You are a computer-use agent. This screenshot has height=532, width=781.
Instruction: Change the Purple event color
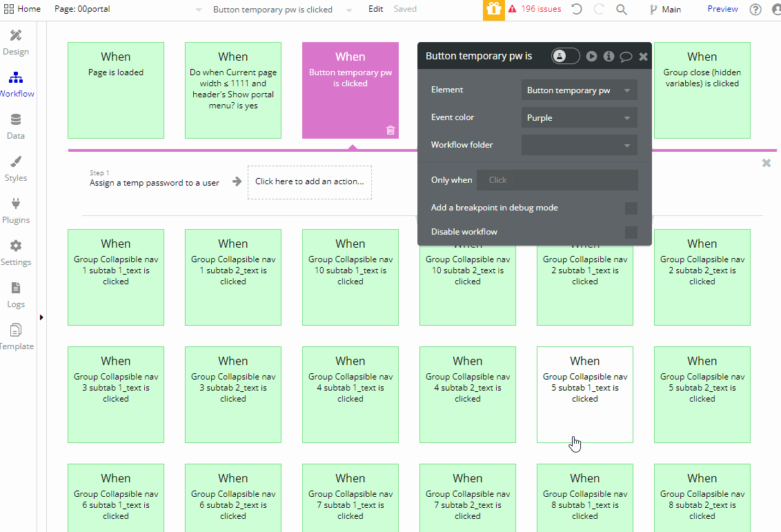579,117
